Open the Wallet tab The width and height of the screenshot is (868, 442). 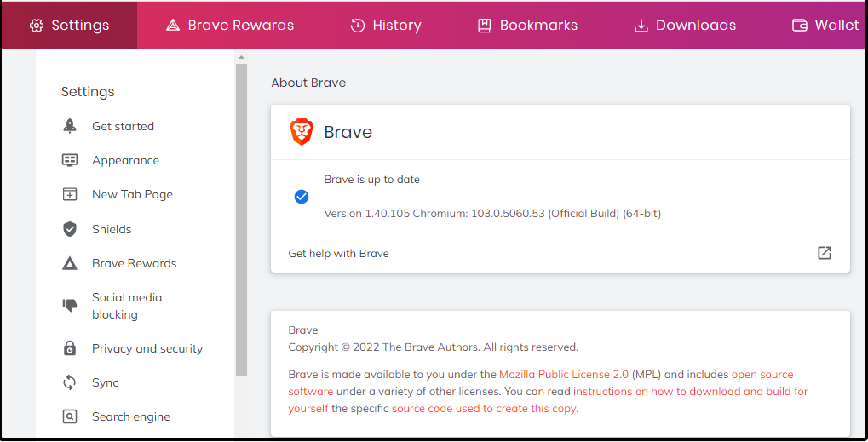[x=825, y=25]
